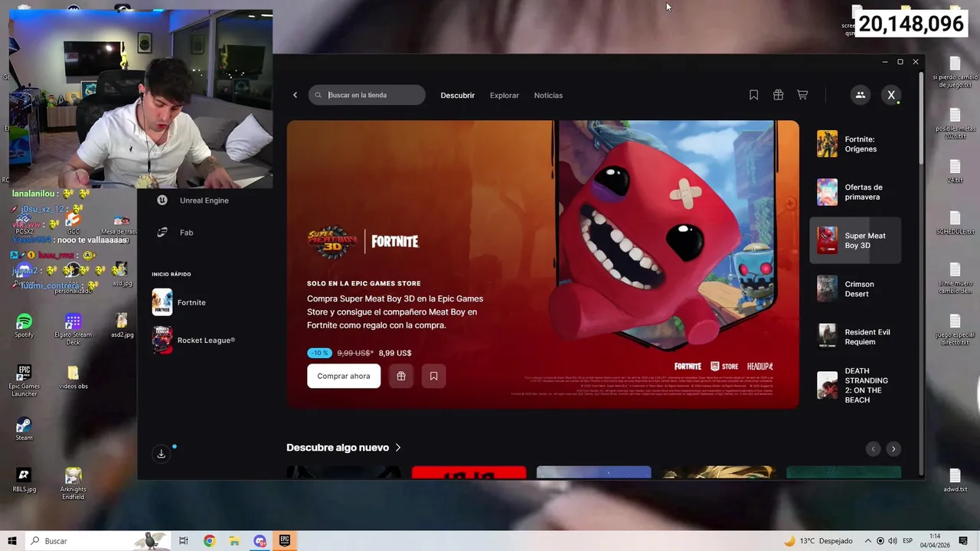
Task: Select Fortnite: Orígenes in carousel list
Action: pos(855,144)
